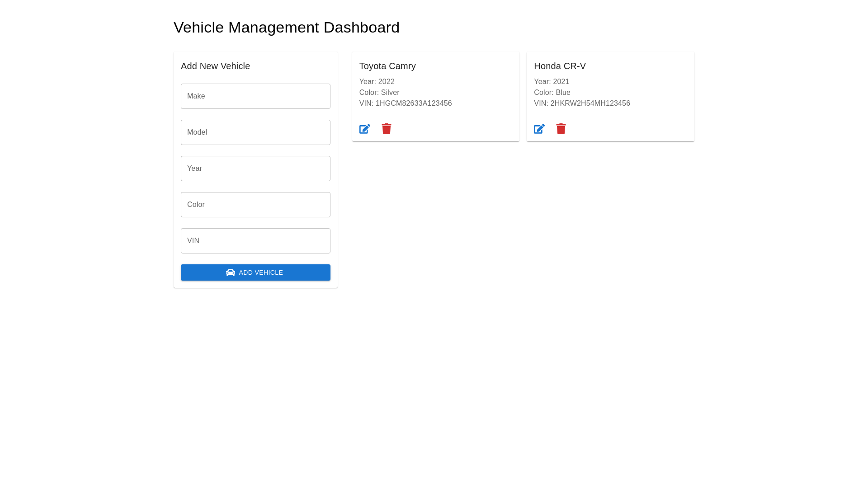Delete the Honda CR-V vehicle

point(561,129)
